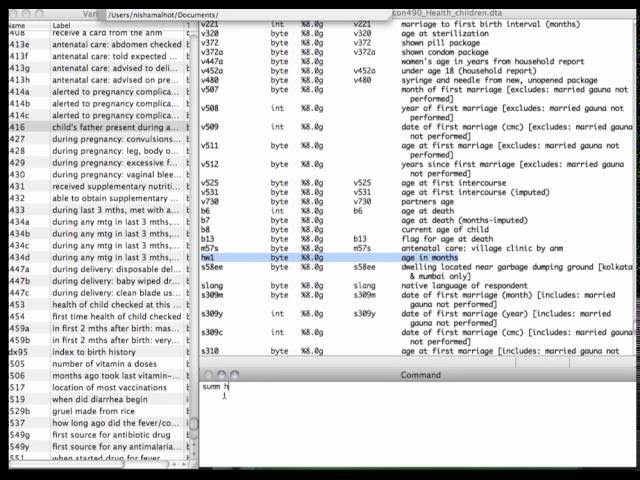This screenshot has height=480, width=640.
Task: Select index to birth history variable
Action: point(99,352)
